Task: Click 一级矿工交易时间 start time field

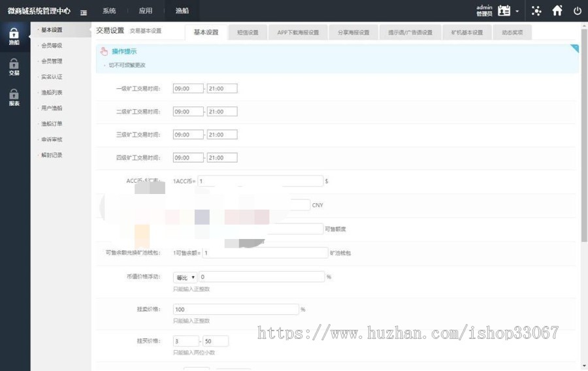Action: pyautogui.click(x=188, y=88)
